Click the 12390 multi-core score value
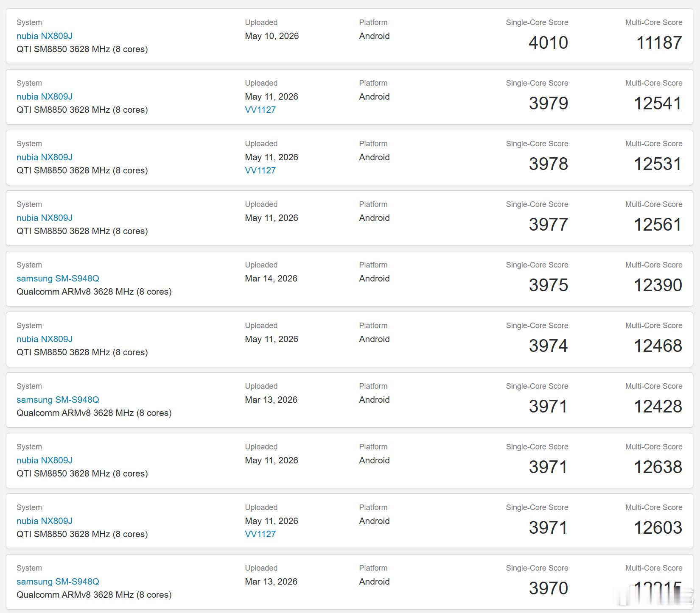 pyautogui.click(x=658, y=285)
